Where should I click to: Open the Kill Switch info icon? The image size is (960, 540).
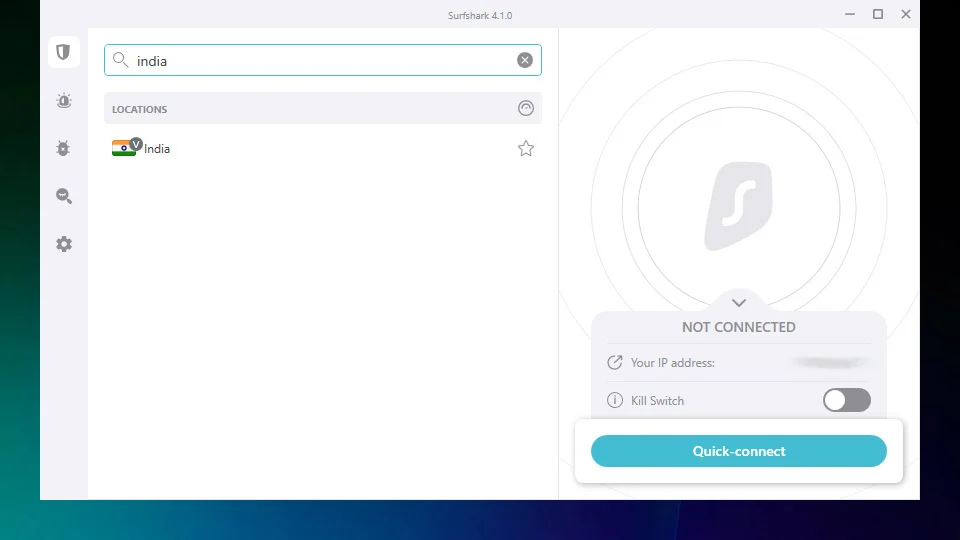coord(615,400)
